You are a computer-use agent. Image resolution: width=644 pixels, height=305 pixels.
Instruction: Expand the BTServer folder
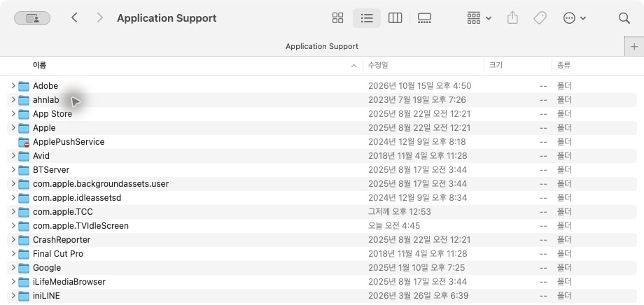[13, 169]
